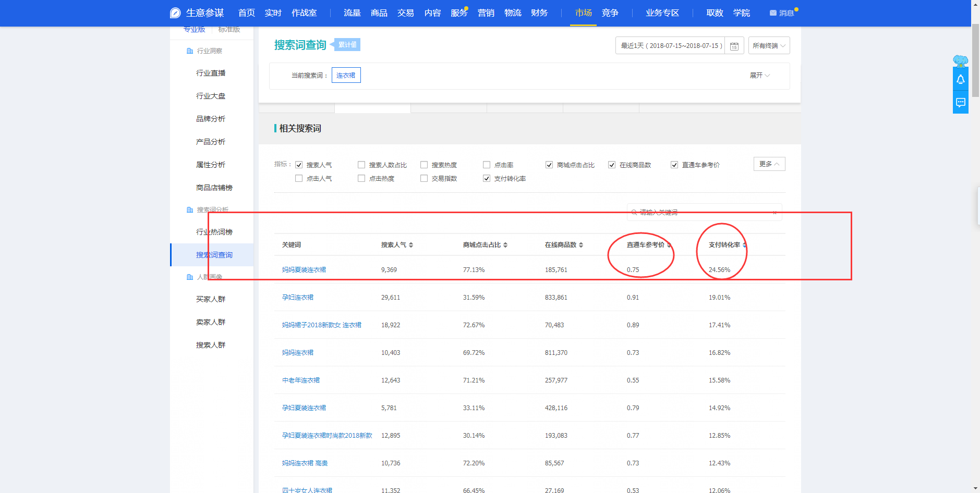Select 卖家人群 in sidebar
The height and width of the screenshot is (493, 980).
pyautogui.click(x=211, y=322)
